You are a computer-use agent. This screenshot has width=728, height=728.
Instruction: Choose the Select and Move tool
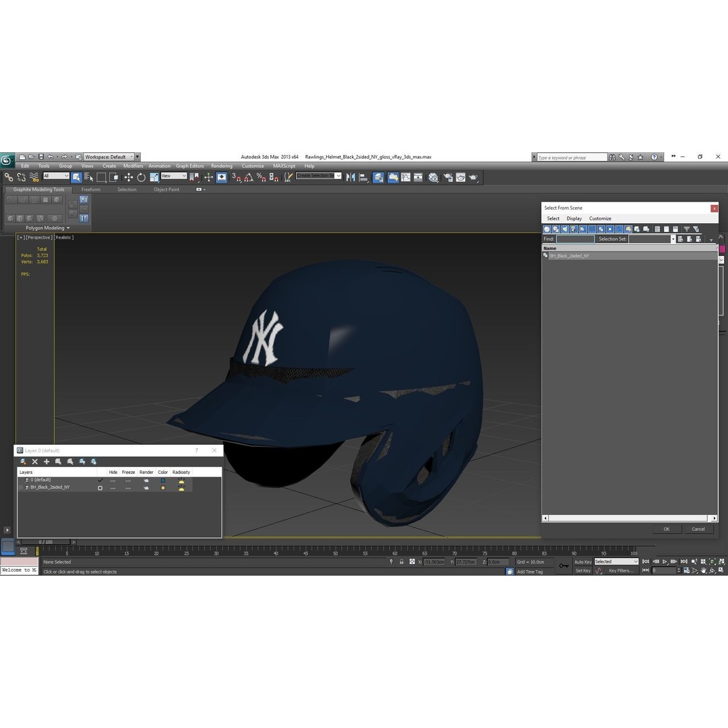point(129,177)
